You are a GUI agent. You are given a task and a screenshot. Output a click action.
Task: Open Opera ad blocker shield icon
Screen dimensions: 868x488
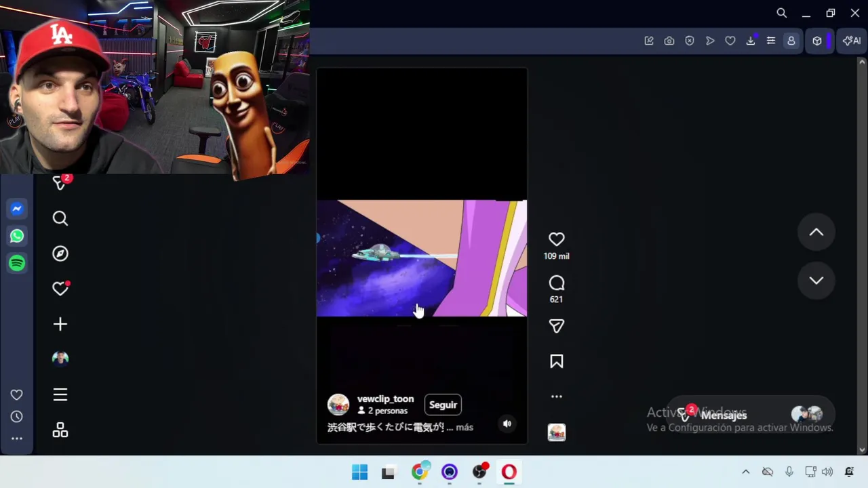(x=690, y=41)
